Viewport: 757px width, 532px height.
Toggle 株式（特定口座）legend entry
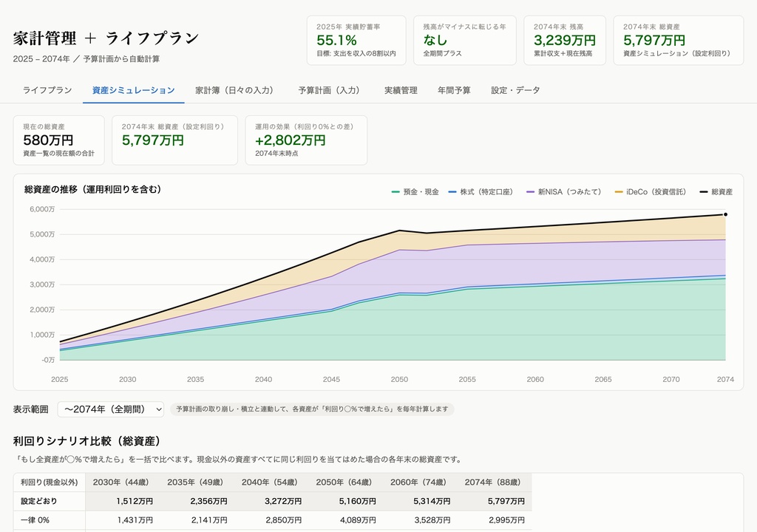(481, 191)
